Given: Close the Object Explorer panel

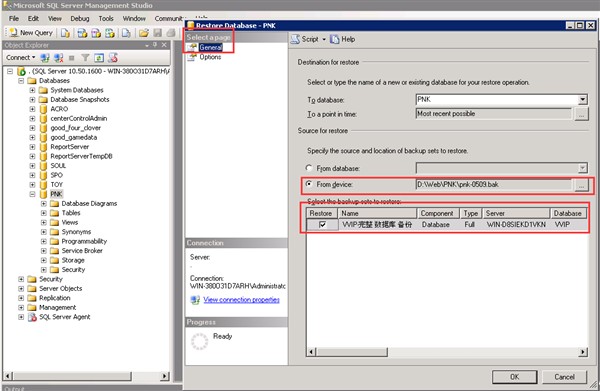Looking at the screenshot, I should click(x=164, y=45).
